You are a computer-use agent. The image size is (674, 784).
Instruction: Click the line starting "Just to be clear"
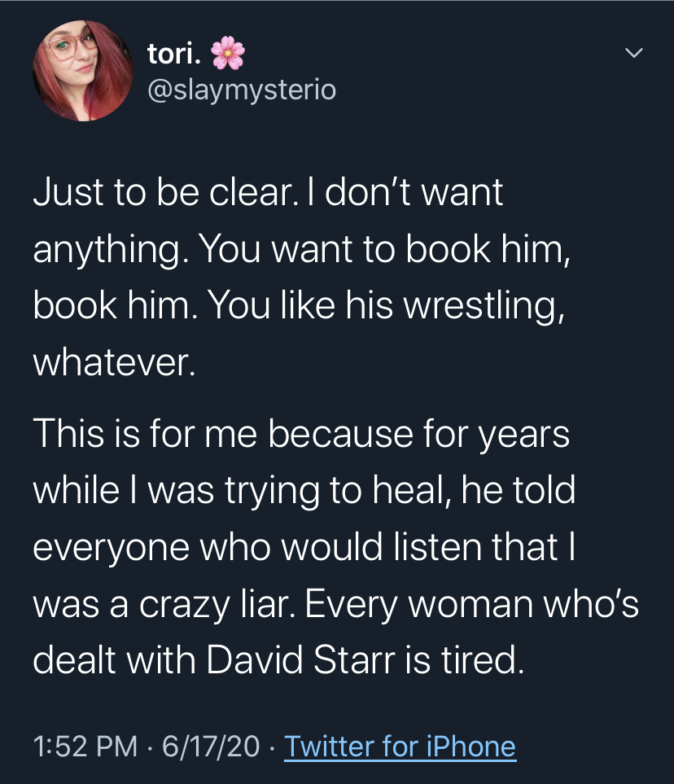[x=269, y=193]
